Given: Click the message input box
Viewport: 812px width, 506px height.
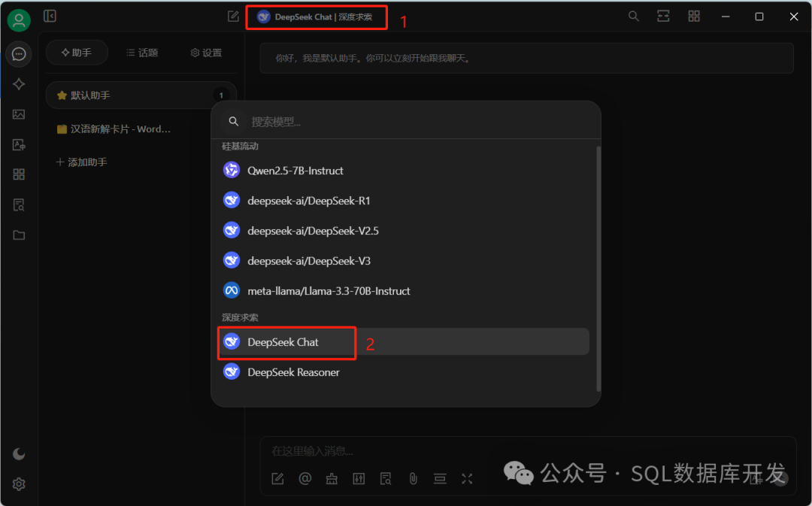Looking at the screenshot, I should coord(527,451).
